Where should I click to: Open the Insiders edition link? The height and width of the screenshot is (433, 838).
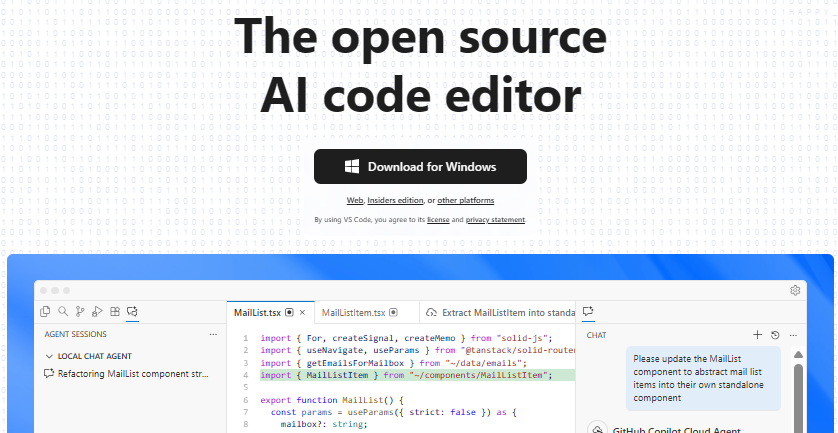[395, 200]
